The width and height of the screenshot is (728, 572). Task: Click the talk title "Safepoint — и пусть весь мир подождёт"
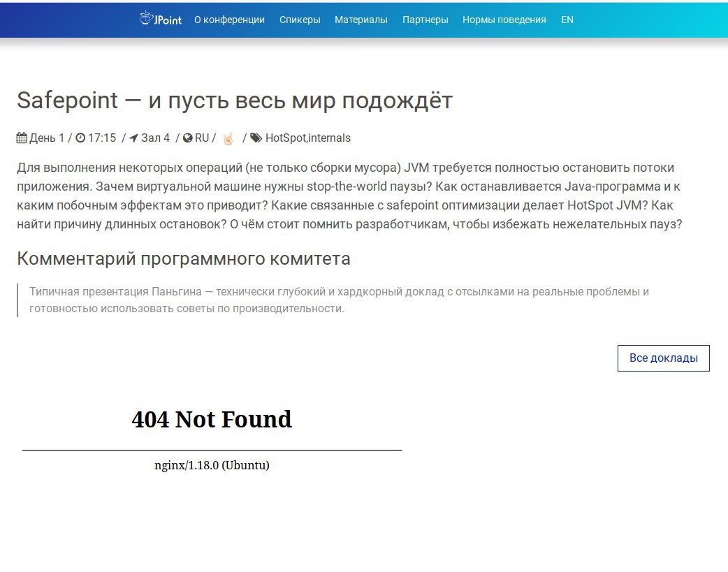point(235,101)
